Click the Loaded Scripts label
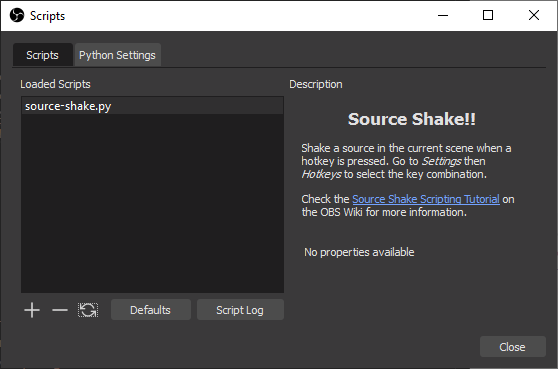Screen dimensions: 558x369 (55, 84)
